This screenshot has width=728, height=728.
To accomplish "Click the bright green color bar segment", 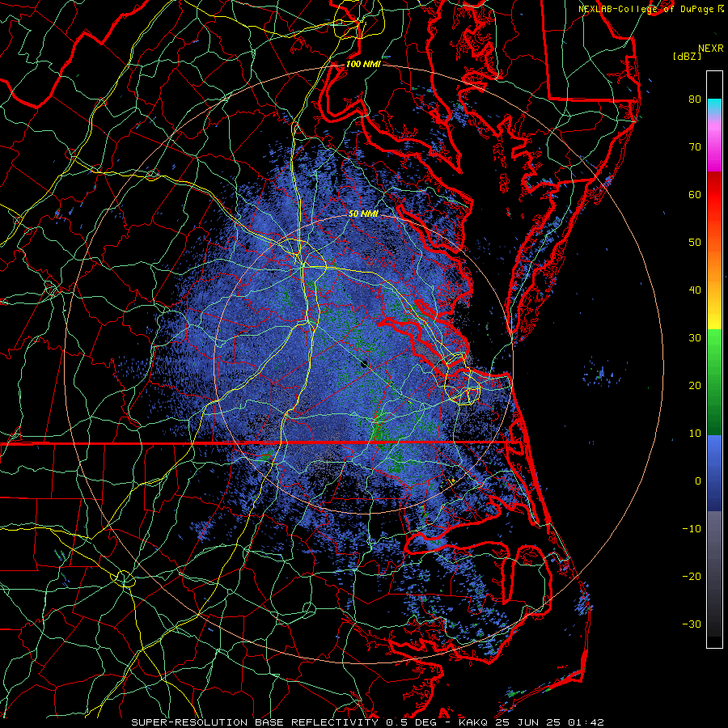I will [x=714, y=348].
